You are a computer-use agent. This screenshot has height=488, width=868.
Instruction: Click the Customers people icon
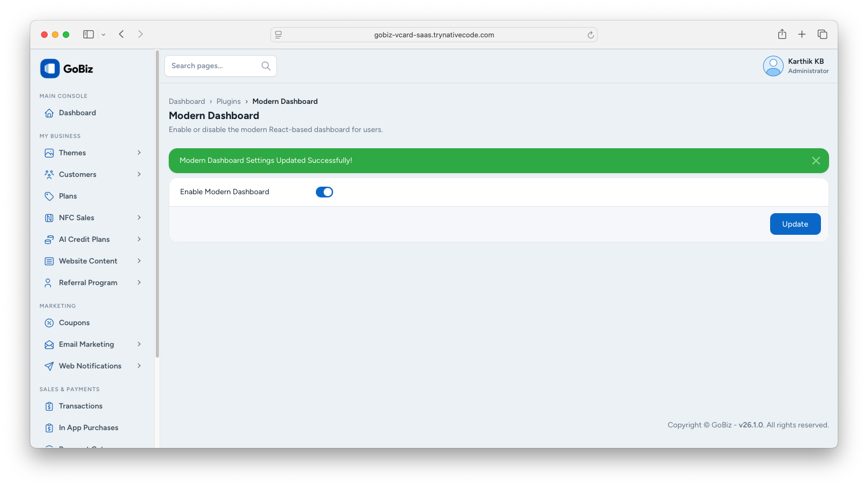point(49,175)
